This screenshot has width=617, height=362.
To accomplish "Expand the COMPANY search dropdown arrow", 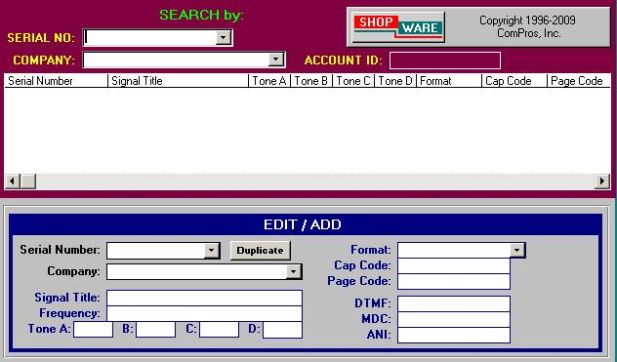I will 276,60.
